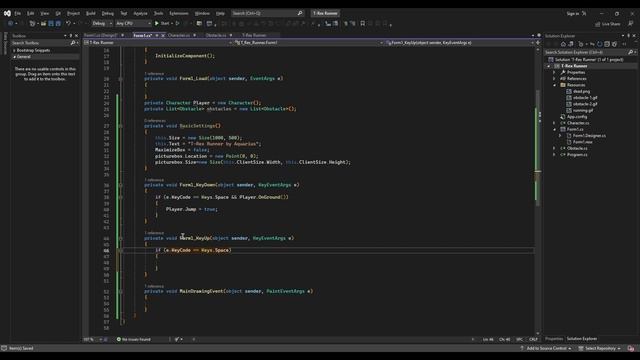
Task: Click Start Without Debugging outline play icon
Action: 177,24
